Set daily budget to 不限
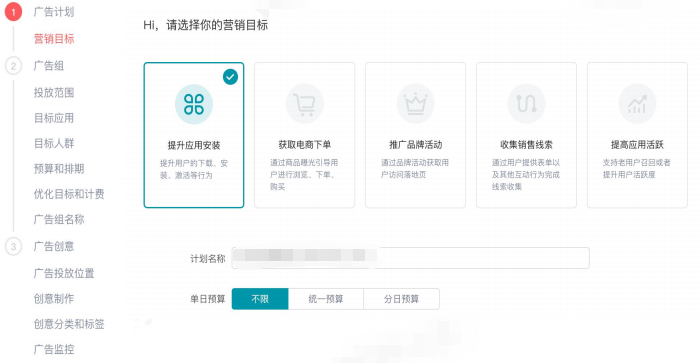Screen dimensions: 700x363 coord(260,299)
